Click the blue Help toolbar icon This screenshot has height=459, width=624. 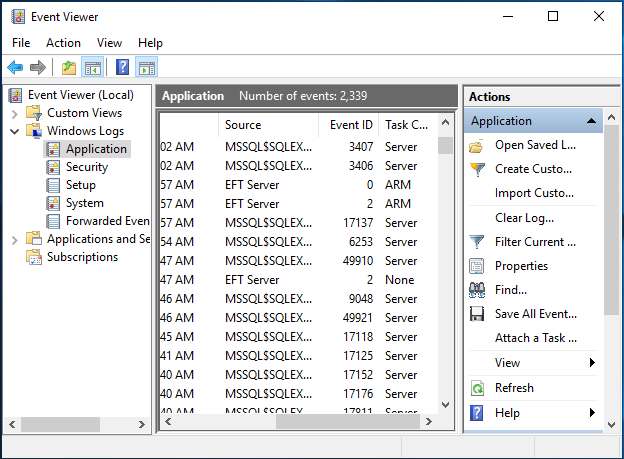tap(122, 68)
